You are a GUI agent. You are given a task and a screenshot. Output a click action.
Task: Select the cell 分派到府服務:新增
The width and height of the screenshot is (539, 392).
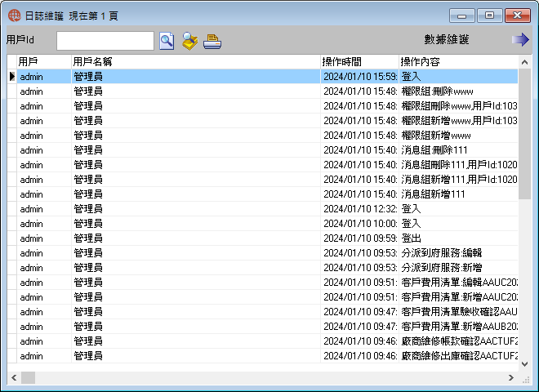[459, 268]
